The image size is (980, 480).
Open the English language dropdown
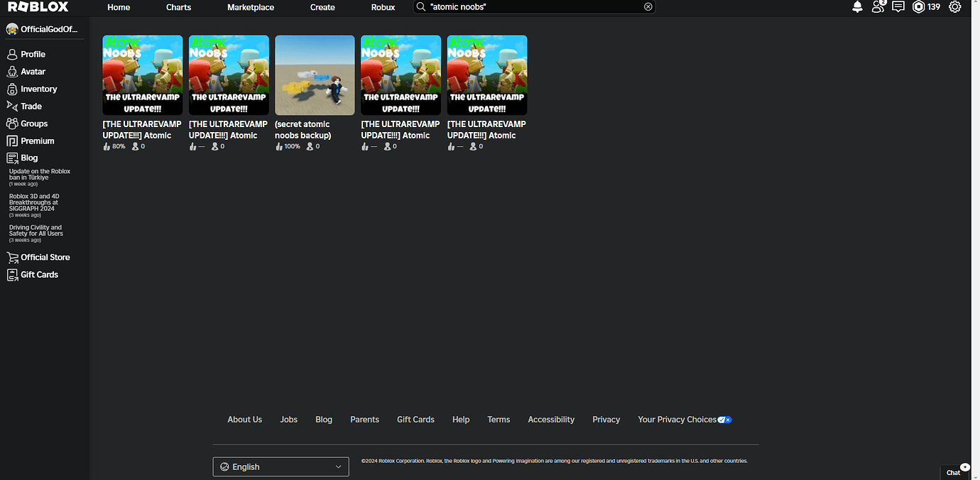pos(281,467)
